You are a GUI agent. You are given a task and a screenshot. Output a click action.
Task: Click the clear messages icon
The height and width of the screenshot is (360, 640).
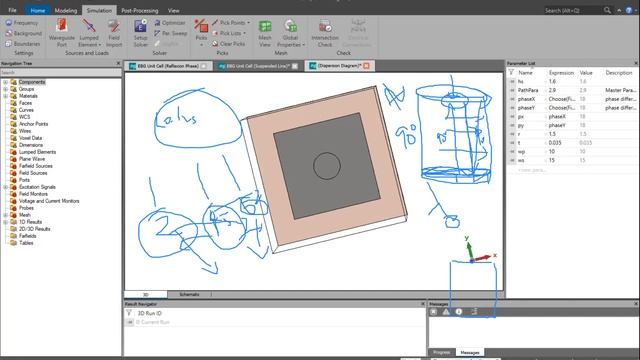(433, 312)
